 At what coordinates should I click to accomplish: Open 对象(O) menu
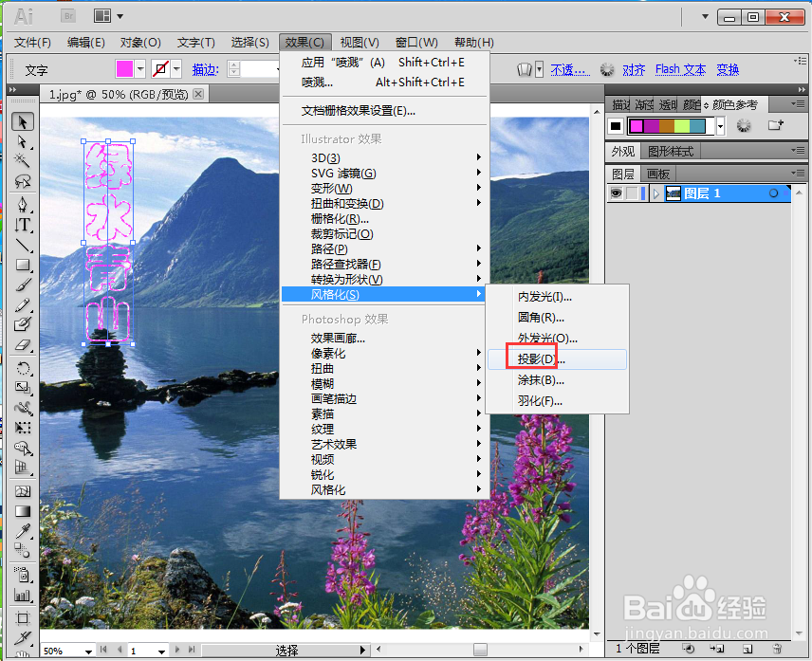(x=140, y=43)
